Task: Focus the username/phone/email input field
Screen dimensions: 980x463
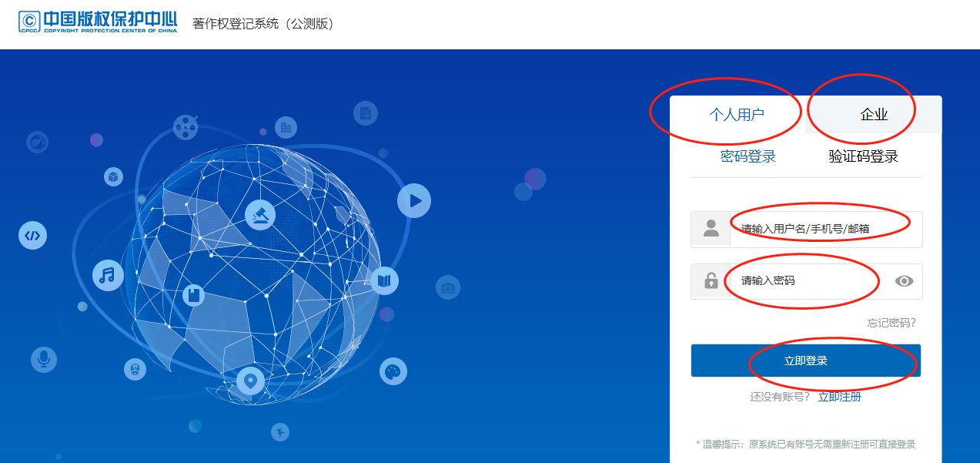Action: 824,229
